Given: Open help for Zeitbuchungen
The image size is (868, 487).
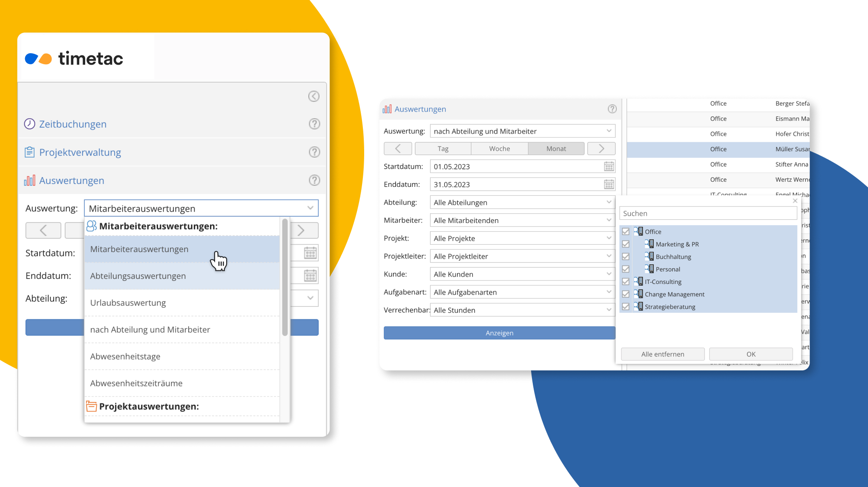Looking at the screenshot, I should pyautogui.click(x=314, y=124).
